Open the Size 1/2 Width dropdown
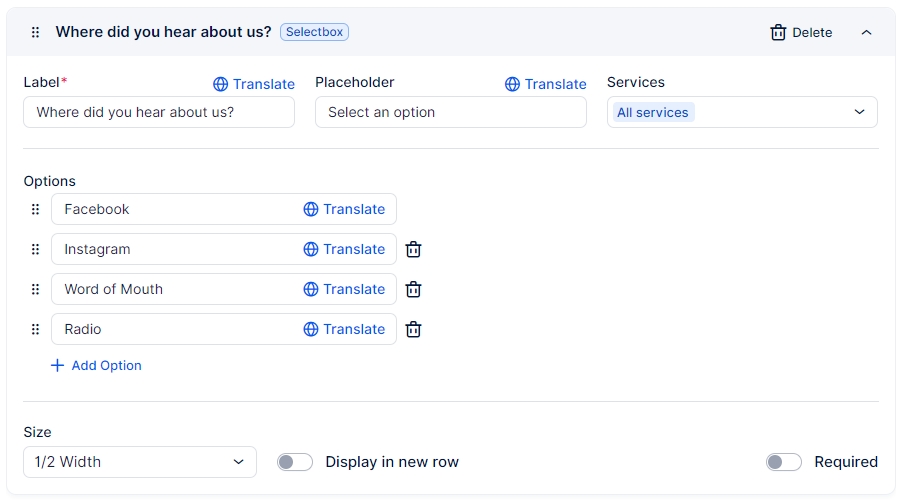The image size is (904, 502). coord(139,462)
